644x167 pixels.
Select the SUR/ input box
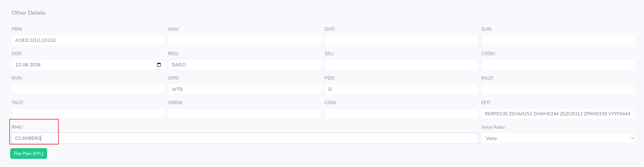558,40
